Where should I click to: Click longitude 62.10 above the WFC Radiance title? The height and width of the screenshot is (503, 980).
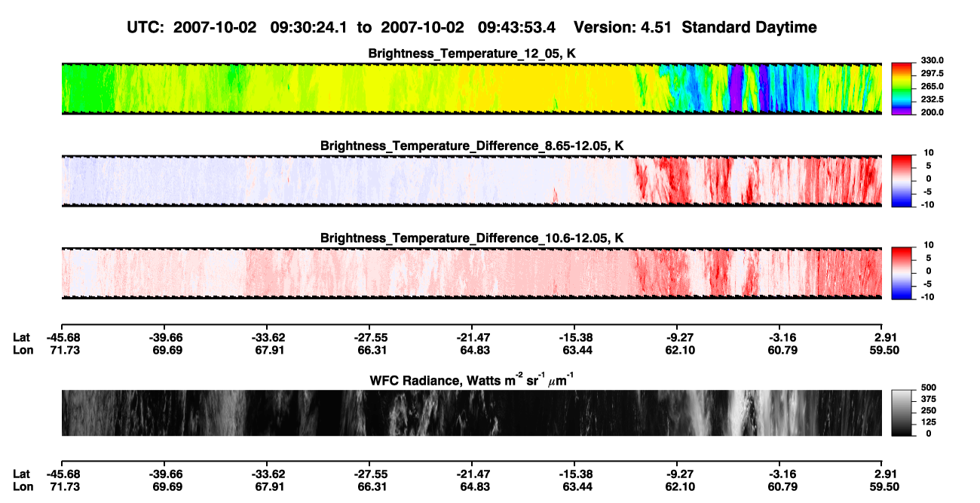(x=680, y=351)
